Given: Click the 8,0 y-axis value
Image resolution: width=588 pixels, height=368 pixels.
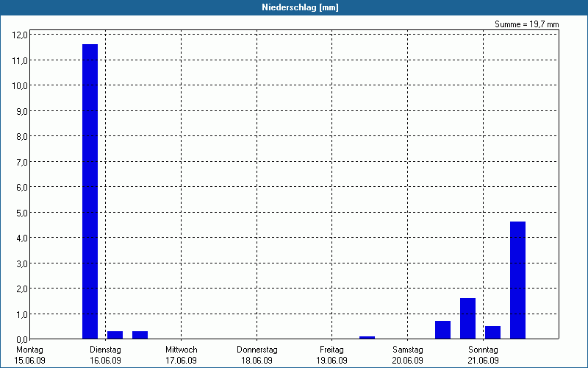Looking at the screenshot, I should coord(21,137).
